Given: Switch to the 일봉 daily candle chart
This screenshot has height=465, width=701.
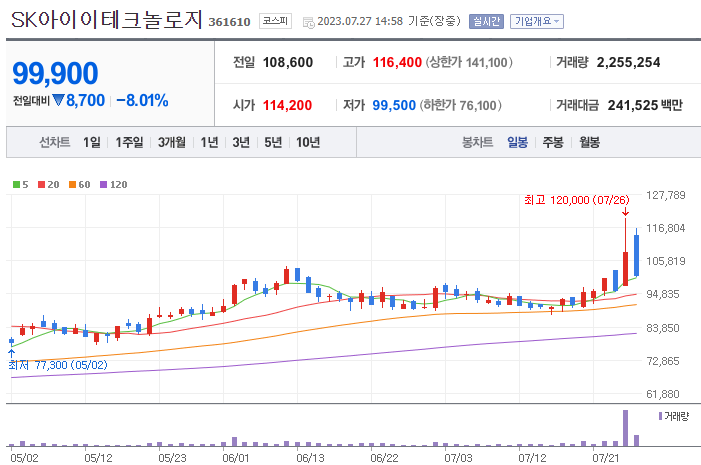Looking at the screenshot, I should (517, 142).
